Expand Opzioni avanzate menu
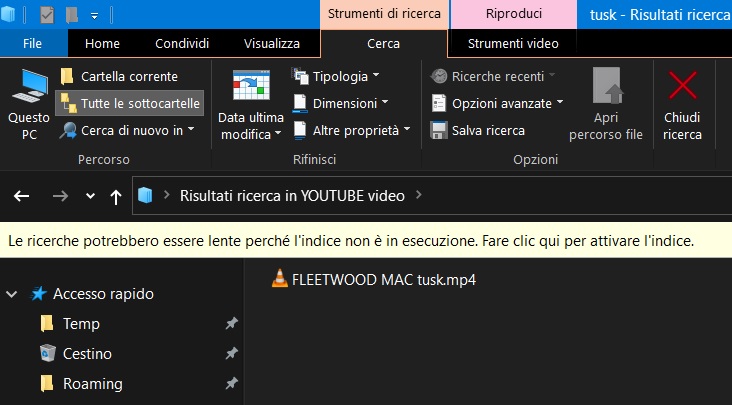The height and width of the screenshot is (405, 732). tap(497, 103)
